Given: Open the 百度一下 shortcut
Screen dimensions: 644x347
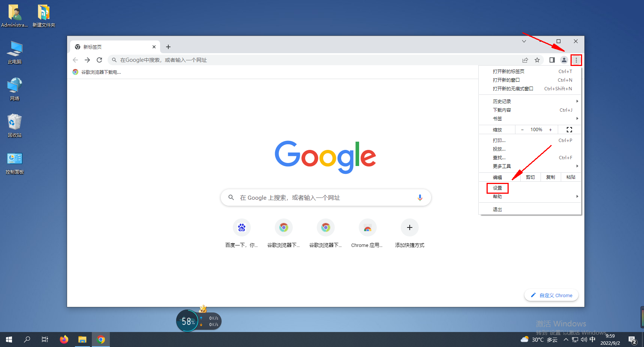Looking at the screenshot, I should 241,227.
